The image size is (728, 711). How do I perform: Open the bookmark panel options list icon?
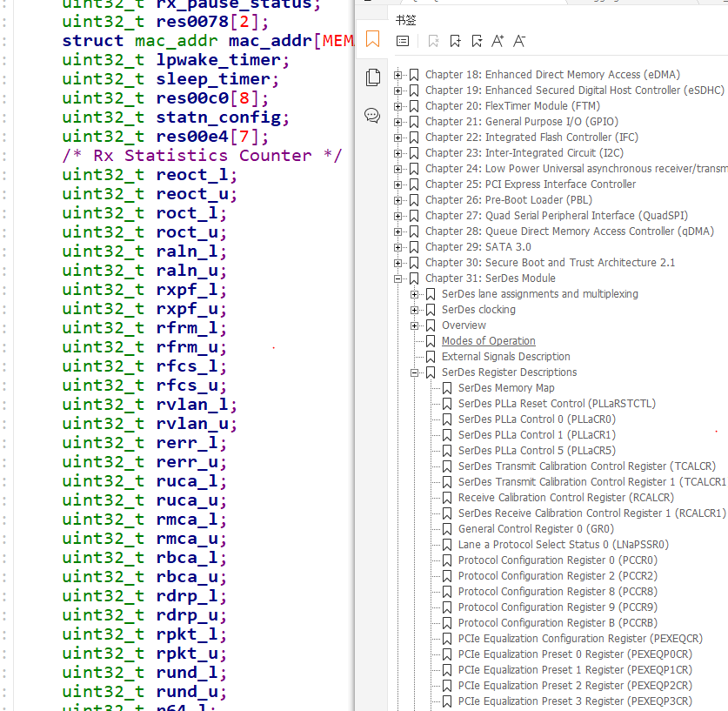click(x=401, y=40)
